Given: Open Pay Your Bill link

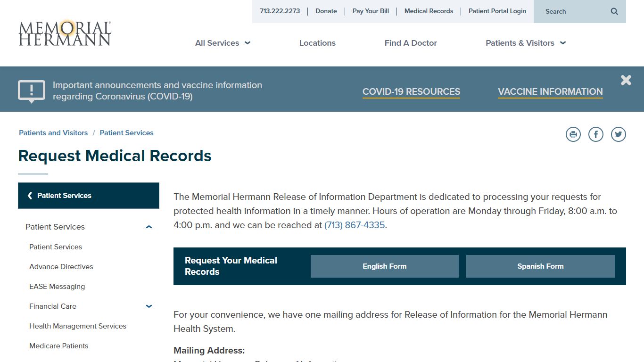Looking at the screenshot, I should coord(371,11).
